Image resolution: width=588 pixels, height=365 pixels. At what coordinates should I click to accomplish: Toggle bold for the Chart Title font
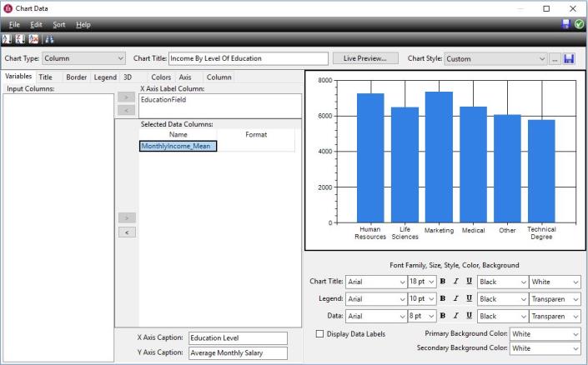[x=442, y=282]
